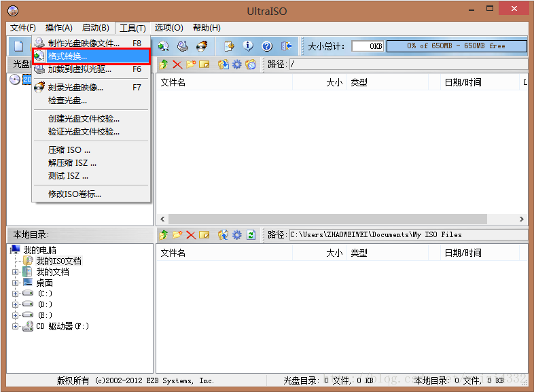Click the disc image path field
The height and width of the screenshot is (392, 534).
[x=408, y=64]
